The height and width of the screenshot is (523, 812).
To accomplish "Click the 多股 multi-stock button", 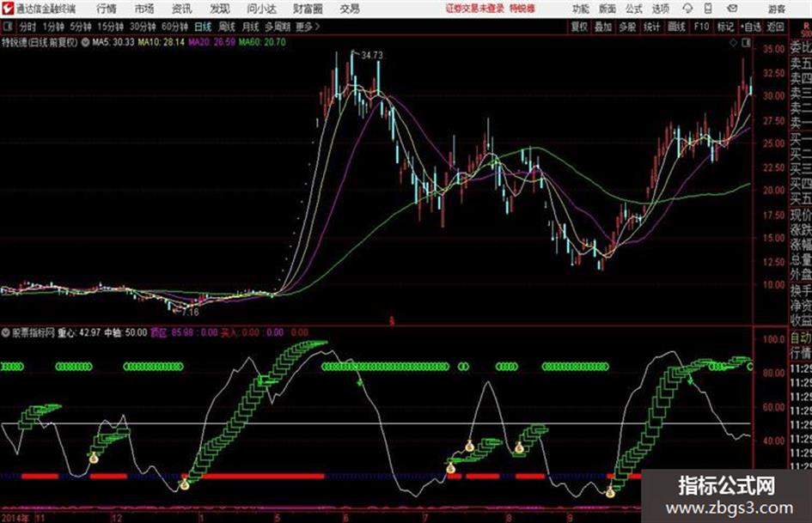I will [x=627, y=27].
